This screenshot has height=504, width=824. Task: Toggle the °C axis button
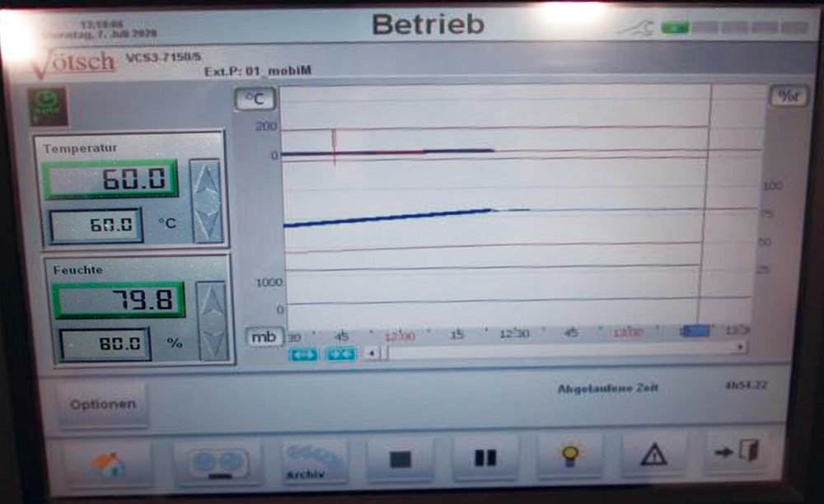[255, 100]
